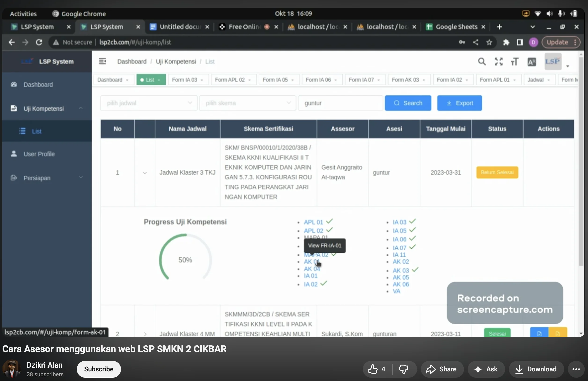Open the pilih skema dropdown
The height and width of the screenshot is (381, 588).
[248, 103]
